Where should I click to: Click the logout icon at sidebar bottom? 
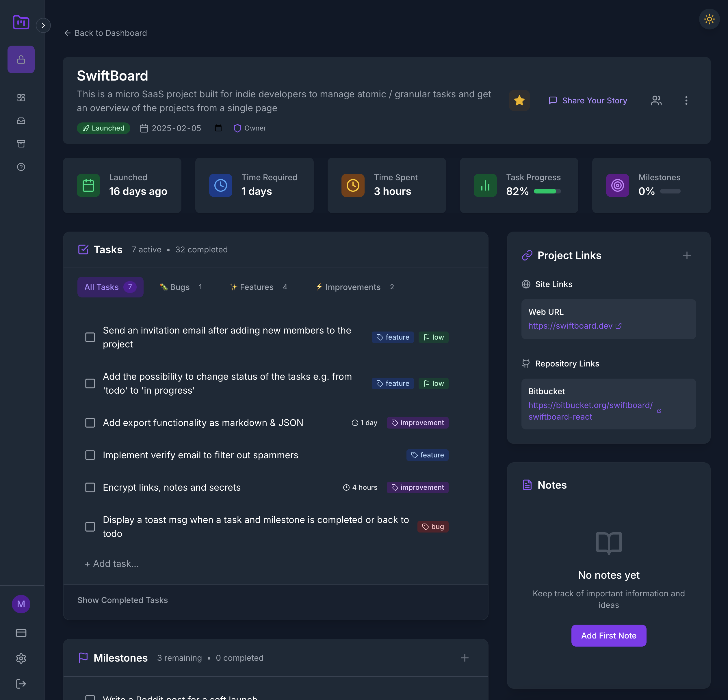(21, 683)
